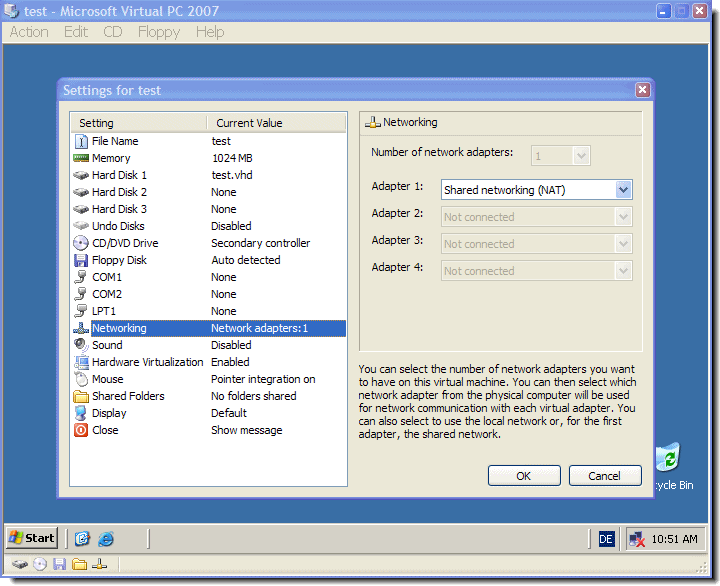Click the Floppy Disk icon in settings list
The width and height of the screenshot is (720, 586).
[x=81, y=260]
